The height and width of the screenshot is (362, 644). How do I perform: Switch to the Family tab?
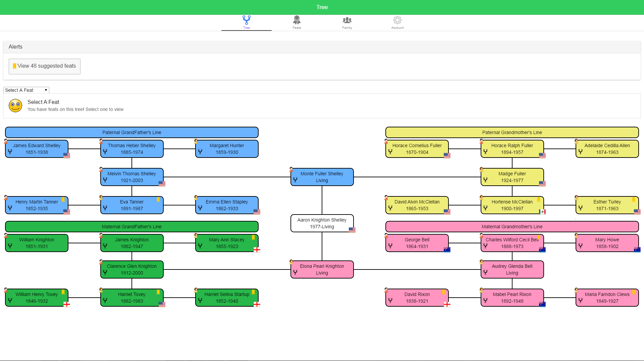point(347,22)
